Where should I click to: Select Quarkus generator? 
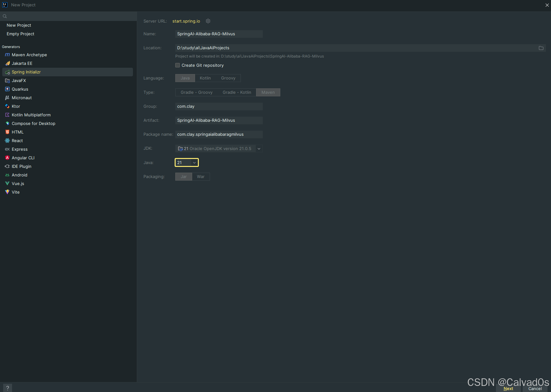tap(67, 89)
